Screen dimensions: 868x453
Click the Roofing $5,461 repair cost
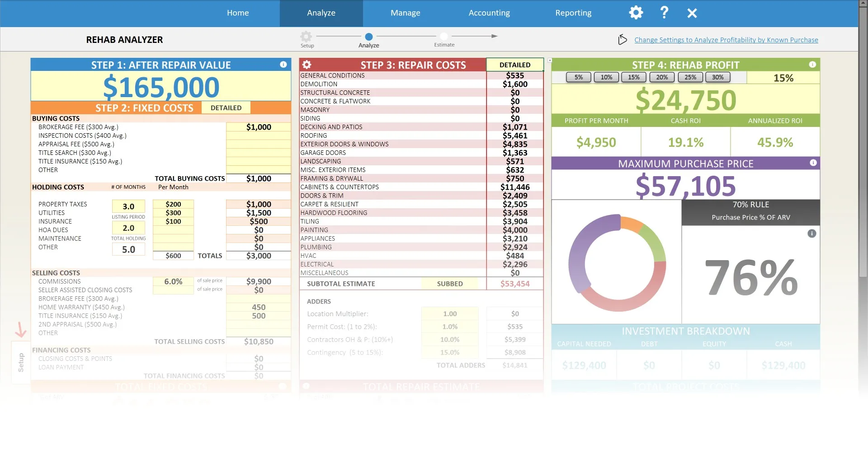[x=515, y=135]
